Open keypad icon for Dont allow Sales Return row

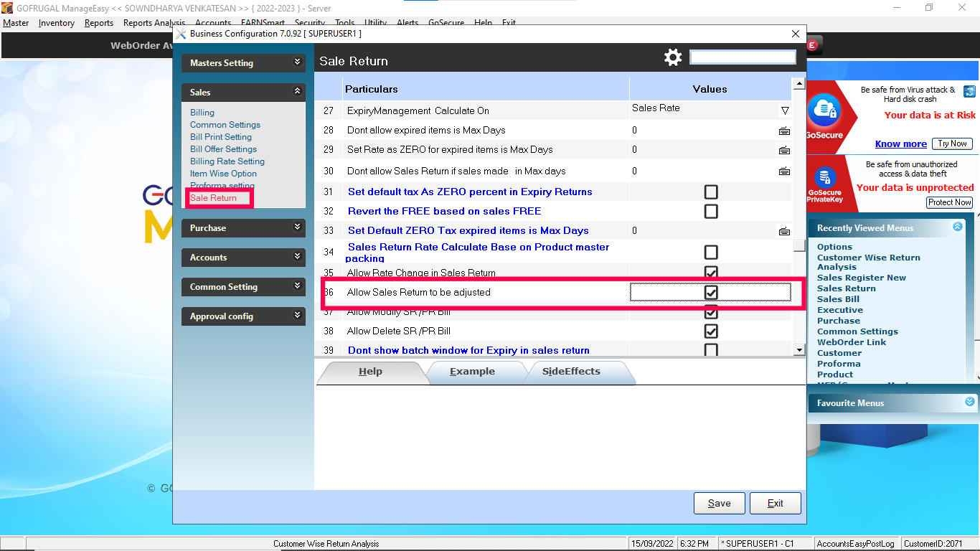(784, 171)
